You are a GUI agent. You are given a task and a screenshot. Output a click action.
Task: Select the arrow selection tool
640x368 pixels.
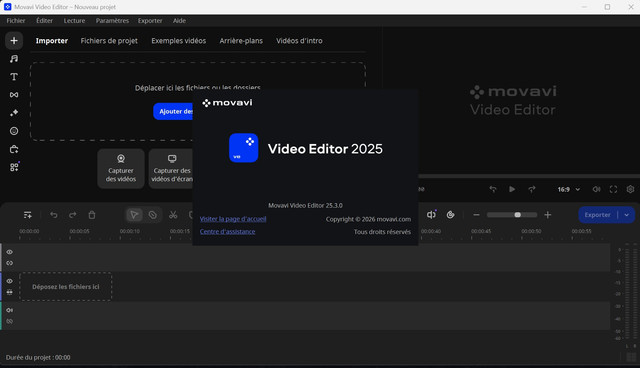(x=134, y=215)
